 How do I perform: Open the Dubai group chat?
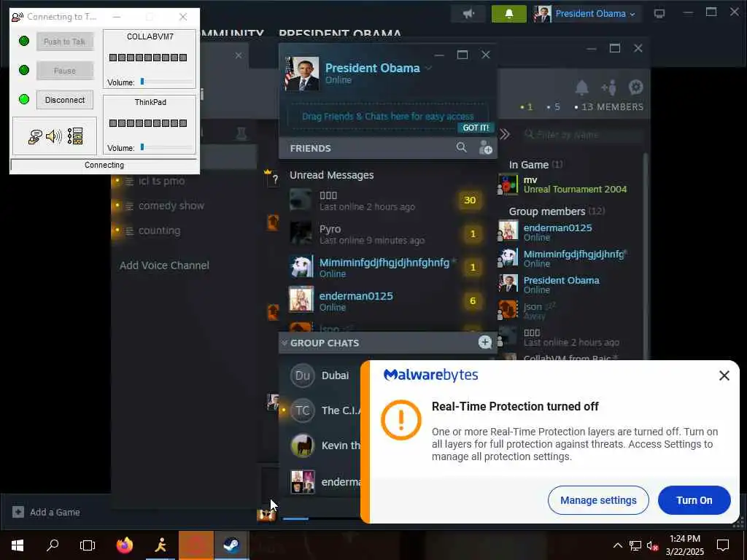[x=324, y=376]
